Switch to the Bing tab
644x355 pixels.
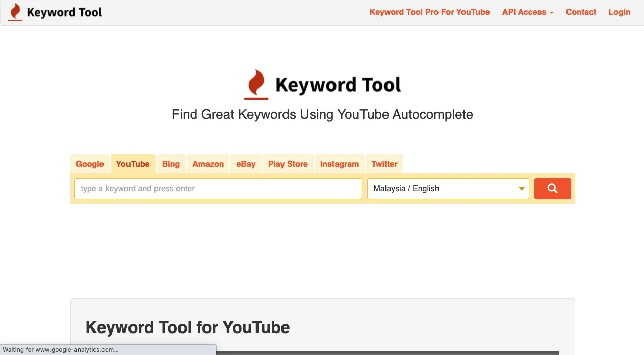tap(171, 164)
